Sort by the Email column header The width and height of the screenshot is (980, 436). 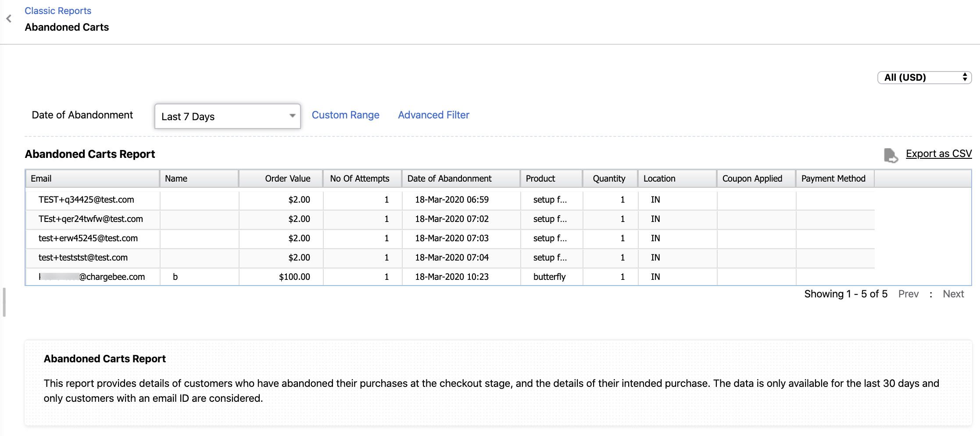[x=93, y=179]
